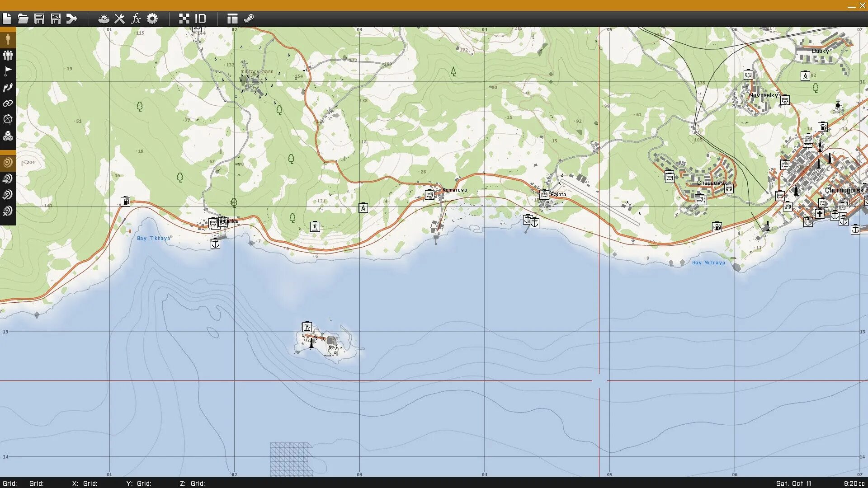Click the Novoselky town label
This screenshot has width=868, height=488.
pos(763,95)
